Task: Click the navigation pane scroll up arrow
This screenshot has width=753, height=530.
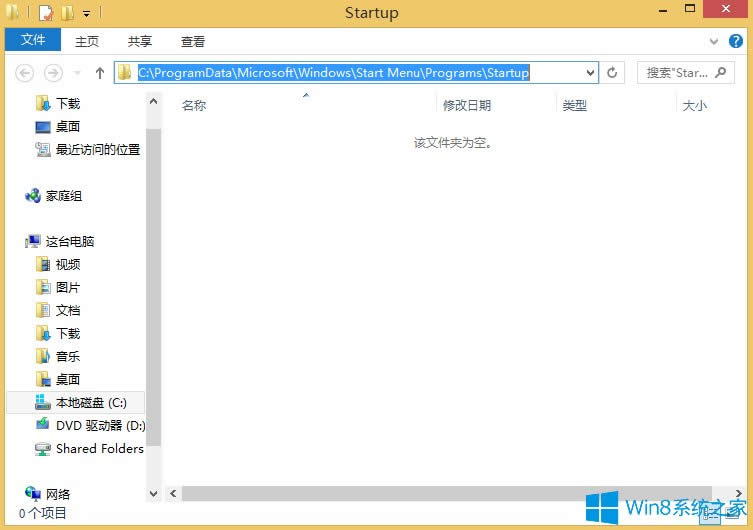Action: 153,101
